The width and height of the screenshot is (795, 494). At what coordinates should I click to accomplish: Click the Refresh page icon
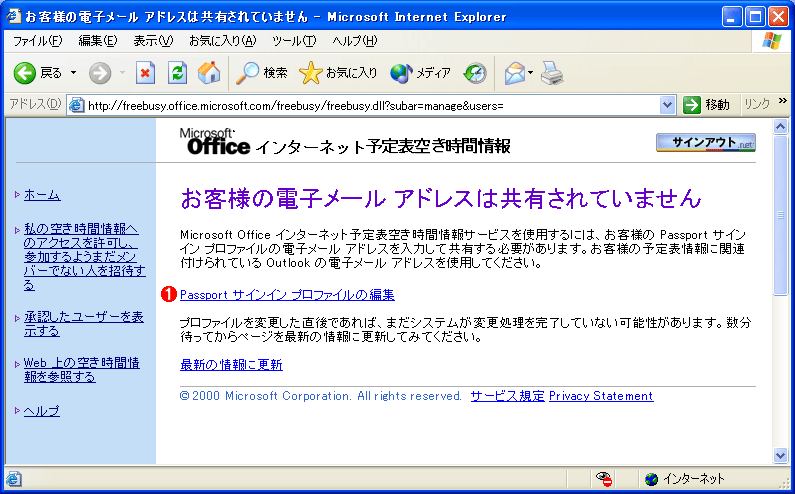pos(177,73)
